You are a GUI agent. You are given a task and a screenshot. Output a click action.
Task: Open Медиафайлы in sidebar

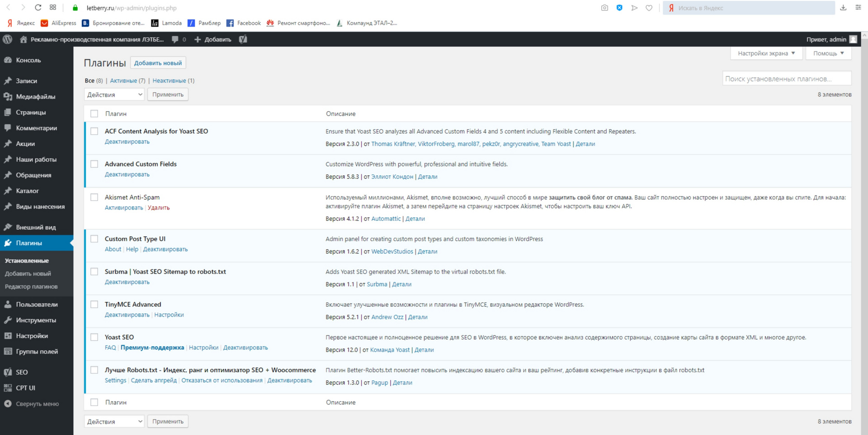[37, 97]
